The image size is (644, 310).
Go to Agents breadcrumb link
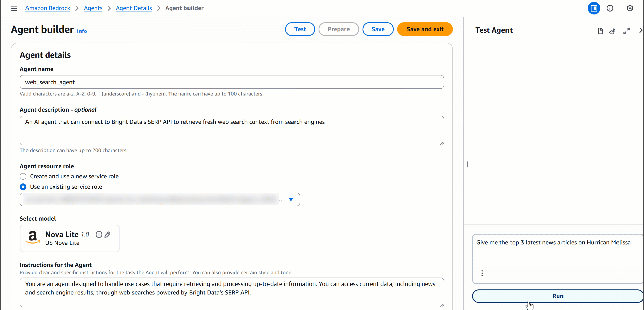click(x=93, y=8)
